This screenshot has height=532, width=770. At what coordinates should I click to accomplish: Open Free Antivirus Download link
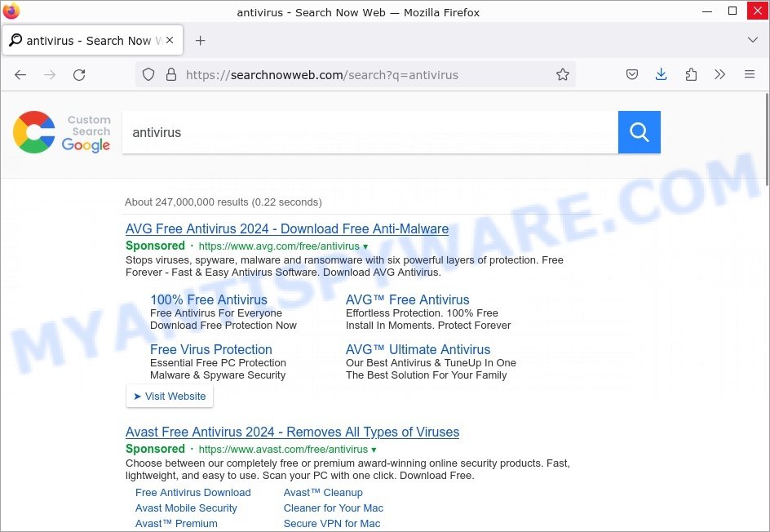193,493
